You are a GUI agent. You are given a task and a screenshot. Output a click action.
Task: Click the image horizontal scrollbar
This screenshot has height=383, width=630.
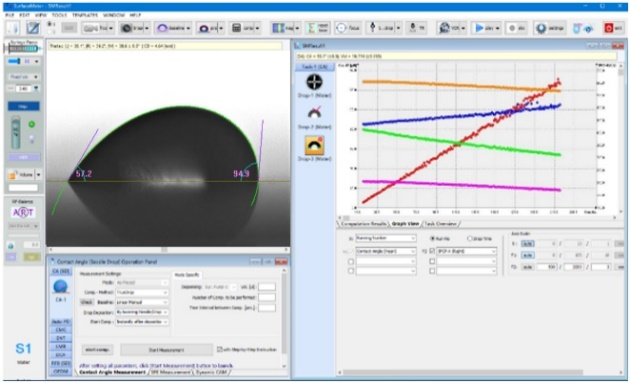(x=168, y=250)
